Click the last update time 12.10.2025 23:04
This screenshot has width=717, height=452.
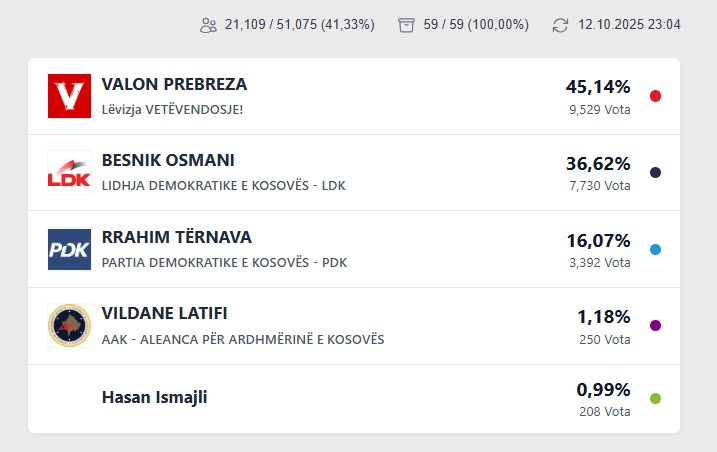click(x=629, y=25)
